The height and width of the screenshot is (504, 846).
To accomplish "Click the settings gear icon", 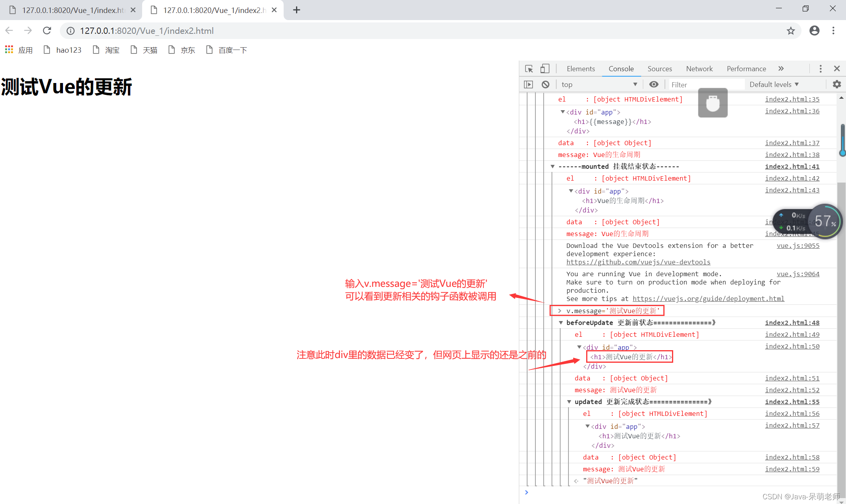I will click(x=837, y=84).
